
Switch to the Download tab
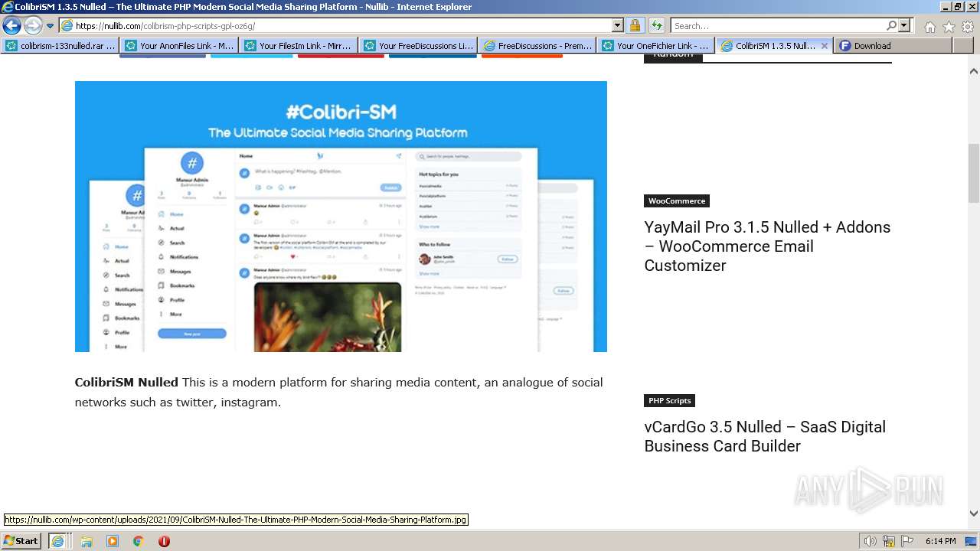pos(893,46)
